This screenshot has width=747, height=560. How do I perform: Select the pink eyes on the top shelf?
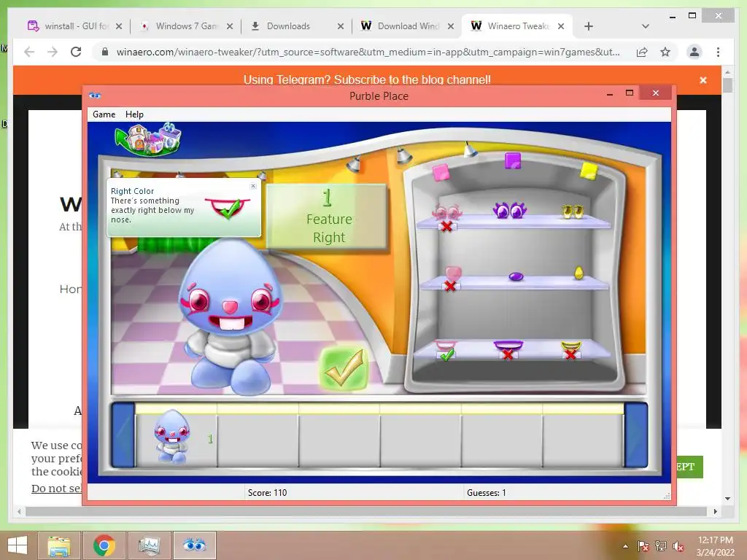(446, 212)
